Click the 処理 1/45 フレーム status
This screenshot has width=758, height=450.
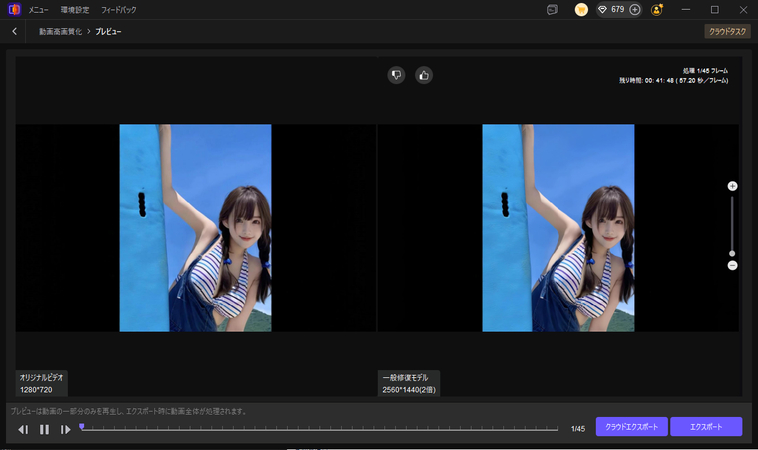(705, 71)
